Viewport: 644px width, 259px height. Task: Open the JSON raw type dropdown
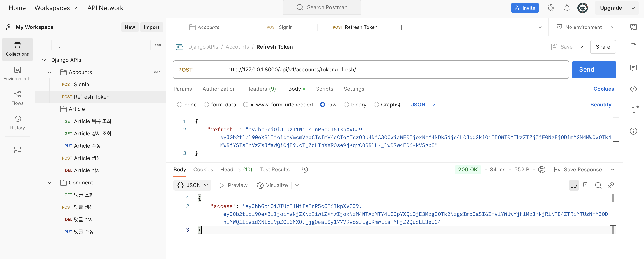click(423, 105)
